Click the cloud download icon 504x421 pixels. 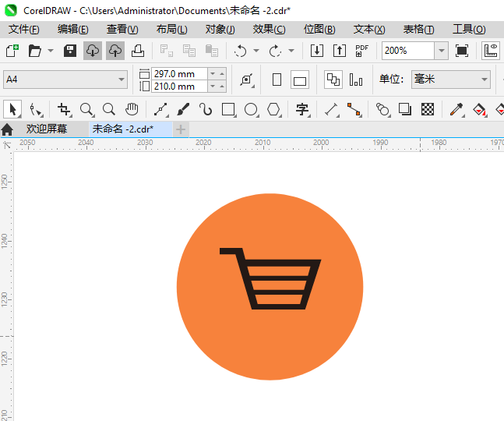click(93, 51)
